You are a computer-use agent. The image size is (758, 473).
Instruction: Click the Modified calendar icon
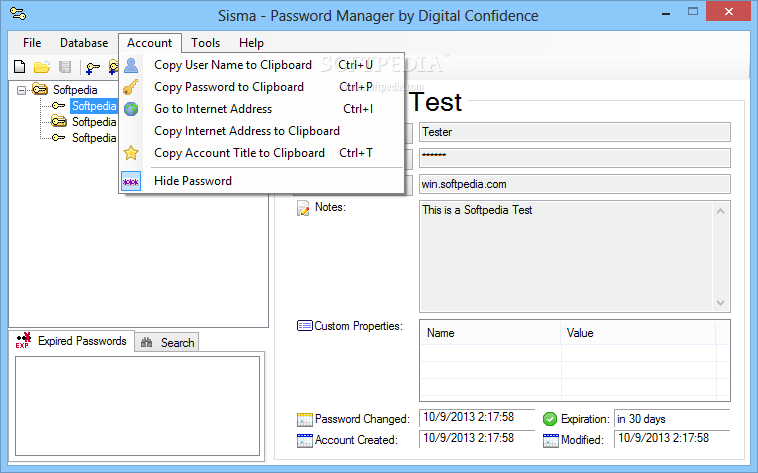[x=551, y=440]
